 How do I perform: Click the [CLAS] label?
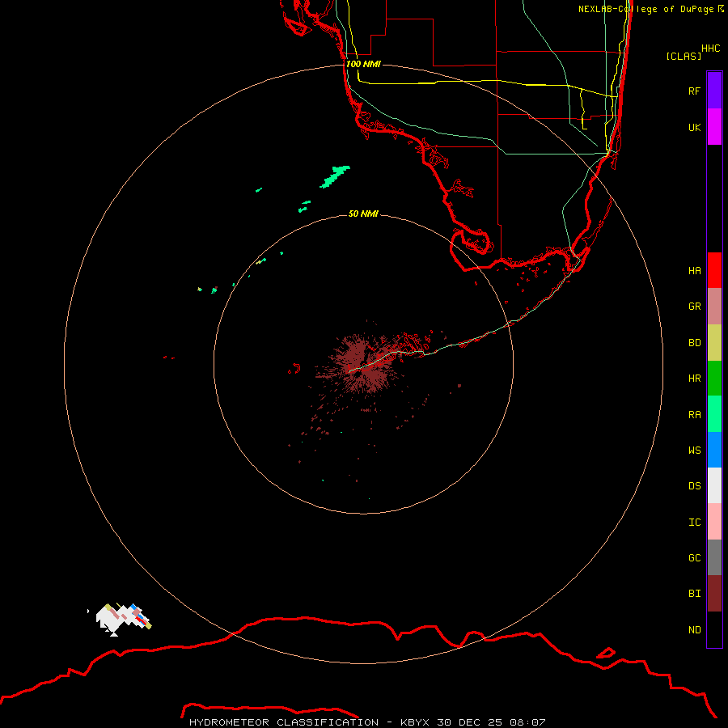click(x=684, y=56)
